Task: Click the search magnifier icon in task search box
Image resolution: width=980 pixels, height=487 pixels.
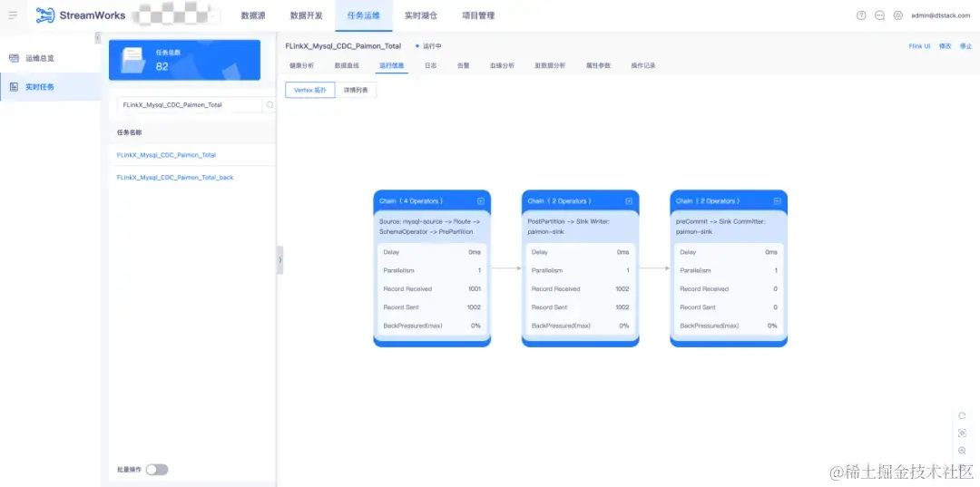Action: (269, 105)
